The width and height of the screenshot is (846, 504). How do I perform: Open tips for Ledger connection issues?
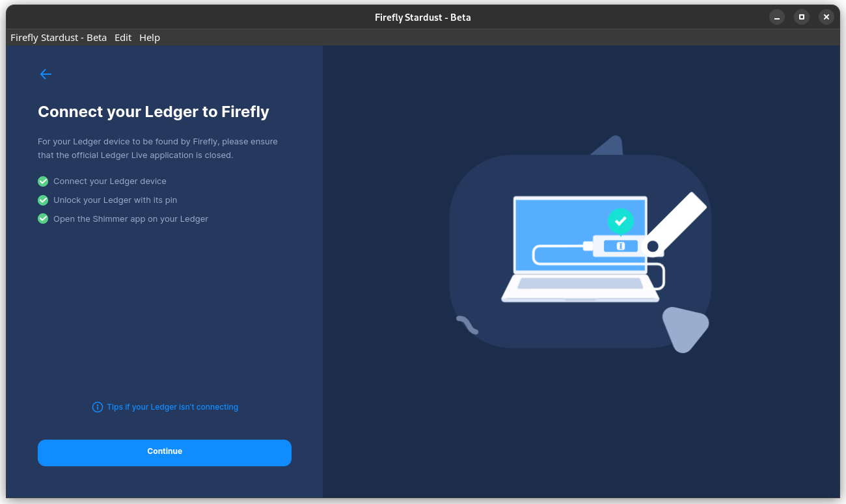[x=172, y=406]
